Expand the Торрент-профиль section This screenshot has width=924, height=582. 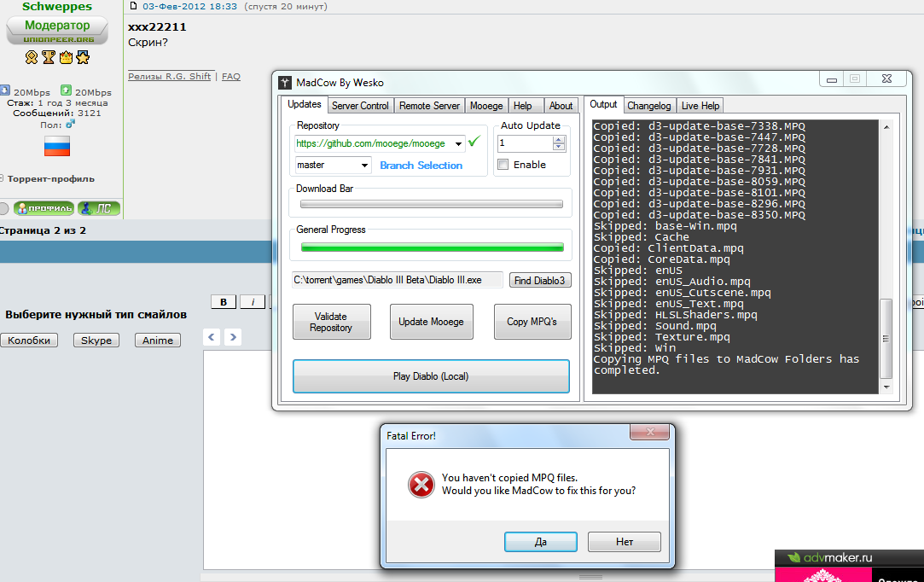click(2, 178)
